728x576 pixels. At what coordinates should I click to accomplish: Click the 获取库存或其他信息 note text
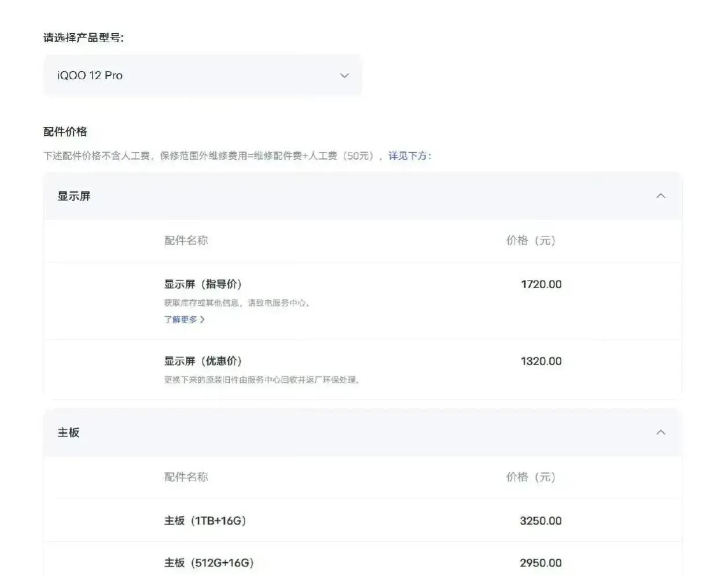pos(237,302)
